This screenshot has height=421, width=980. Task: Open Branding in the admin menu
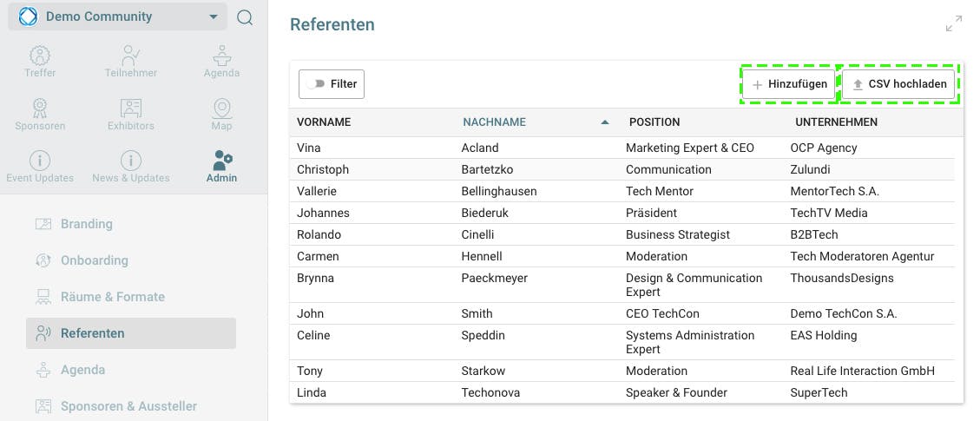point(86,224)
